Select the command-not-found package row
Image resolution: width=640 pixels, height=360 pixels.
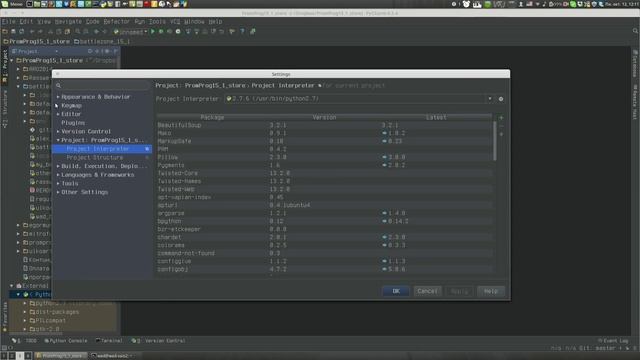pyautogui.click(x=325, y=253)
